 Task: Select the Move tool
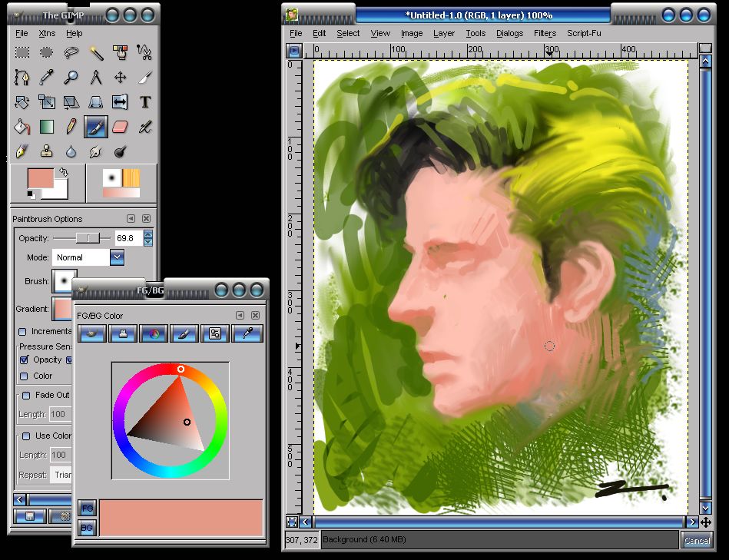click(121, 77)
